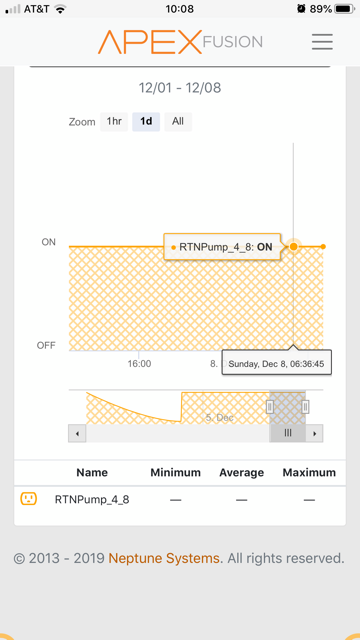Click the orange data point on chart

click(x=293, y=247)
